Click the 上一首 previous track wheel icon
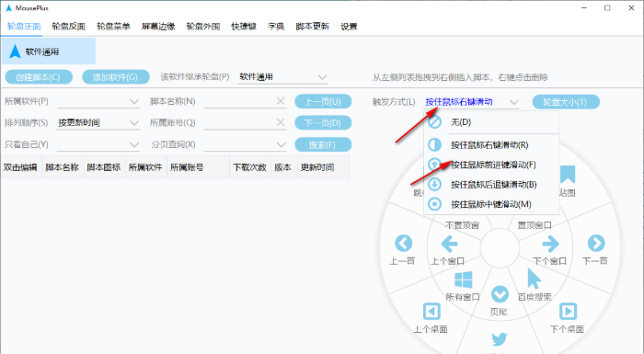644x354 pixels. pos(403,243)
